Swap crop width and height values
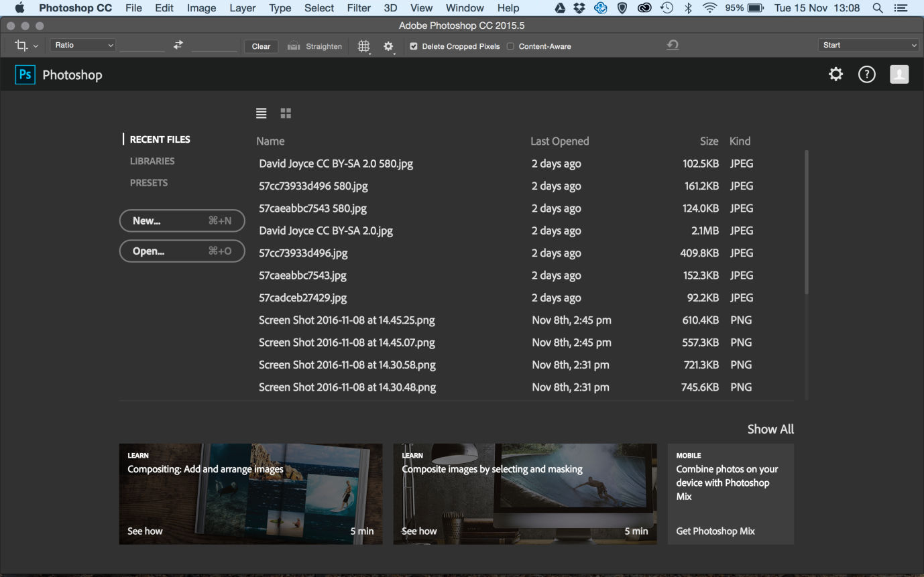Screen dimensions: 924x577 [x=178, y=45]
